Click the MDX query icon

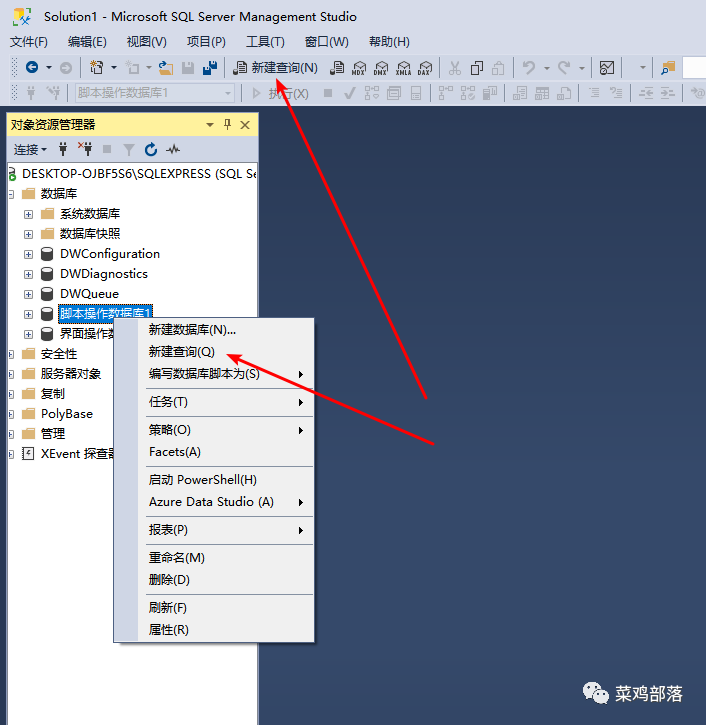(x=359, y=68)
